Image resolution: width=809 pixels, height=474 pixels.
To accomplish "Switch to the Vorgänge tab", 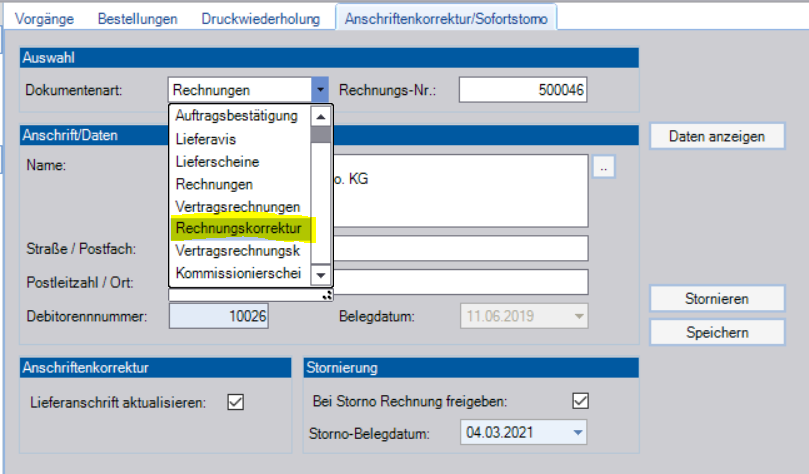I will point(43,18).
